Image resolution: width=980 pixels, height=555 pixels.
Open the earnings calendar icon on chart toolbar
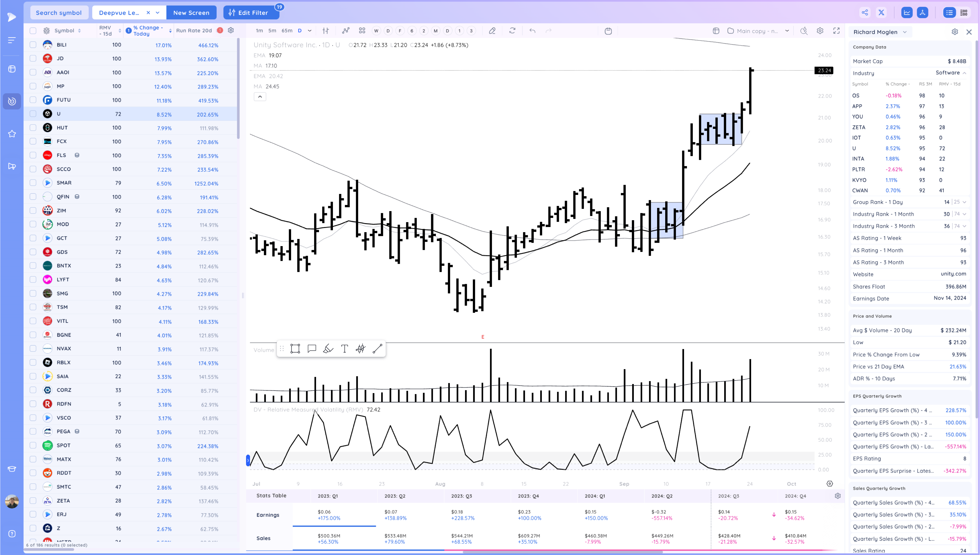tap(608, 31)
